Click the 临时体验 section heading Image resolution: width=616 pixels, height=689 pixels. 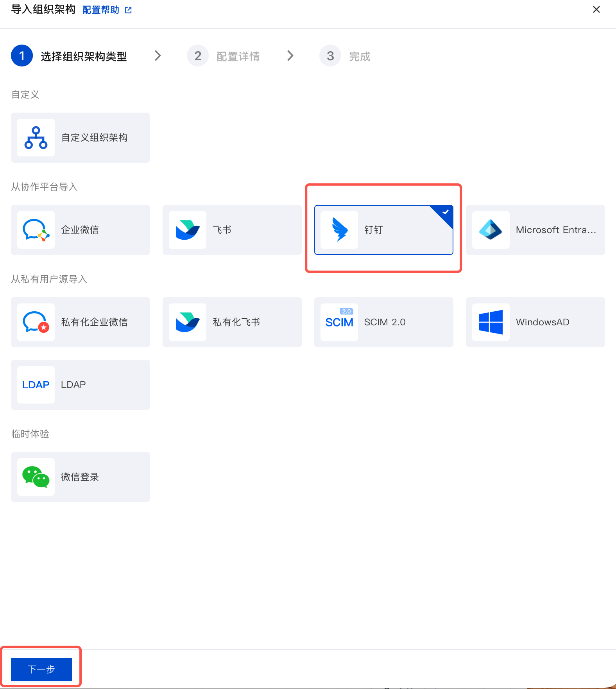coord(30,434)
